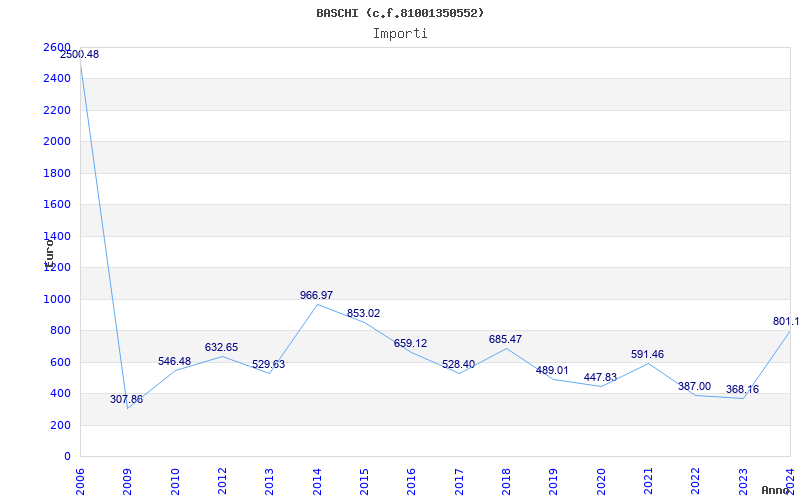800x500 pixels.
Task: Click the 2016 x-axis year label
Action: (x=412, y=482)
